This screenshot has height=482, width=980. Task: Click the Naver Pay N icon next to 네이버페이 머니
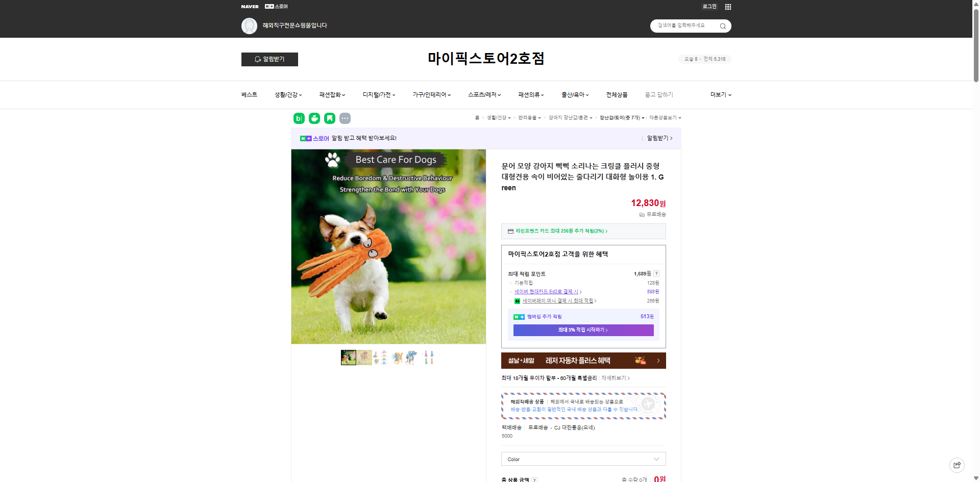[x=519, y=300]
